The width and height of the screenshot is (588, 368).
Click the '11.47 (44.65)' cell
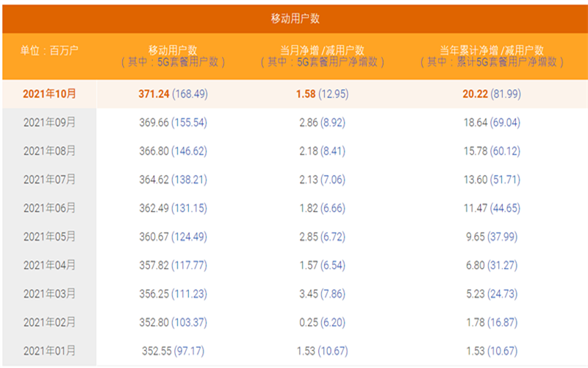coord(492,208)
